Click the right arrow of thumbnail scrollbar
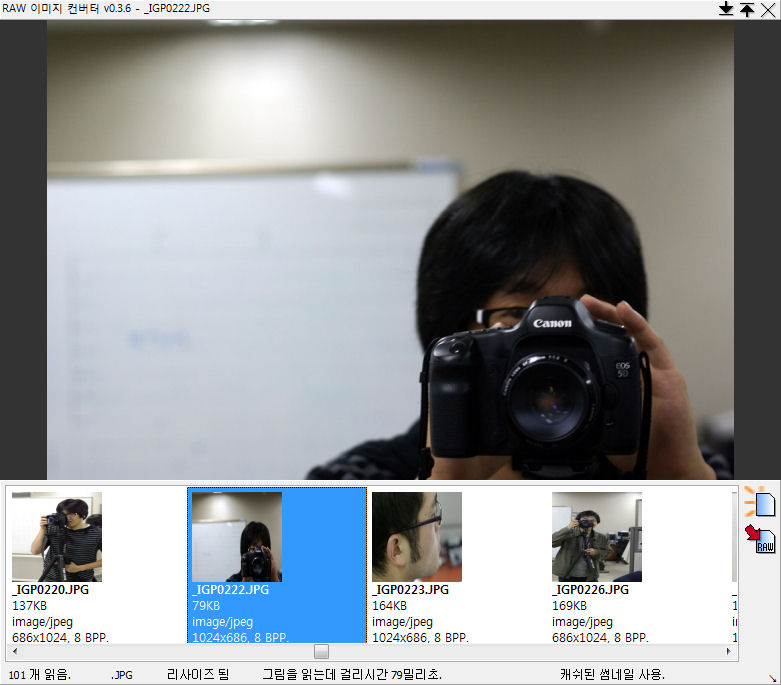781x685 pixels. click(x=729, y=651)
